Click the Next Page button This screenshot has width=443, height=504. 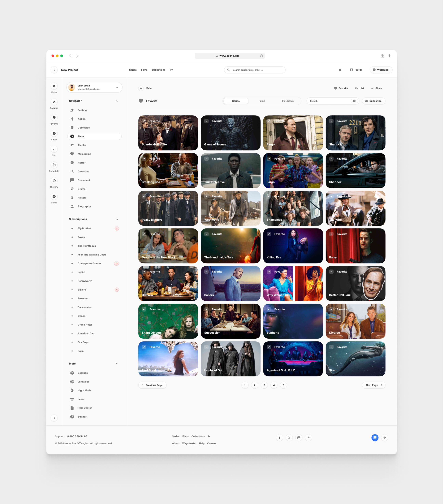click(x=374, y=385)
